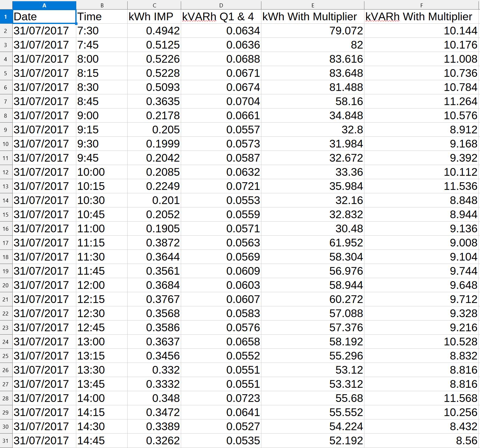This screenshot has height=448, width=480.
Task: Click the Date header cell
Action: point(44,16)
